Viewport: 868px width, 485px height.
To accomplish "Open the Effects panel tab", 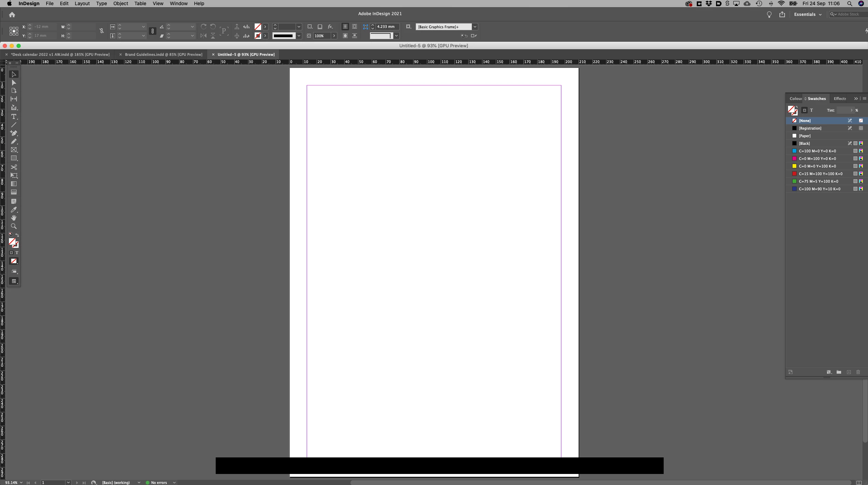I will pos(839,99).
